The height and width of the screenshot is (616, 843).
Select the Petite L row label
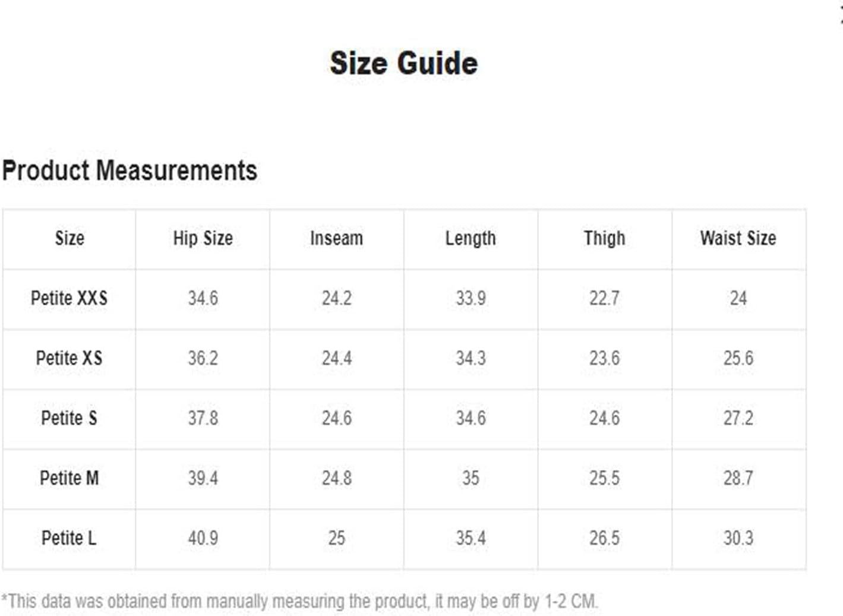pos(69,538)
